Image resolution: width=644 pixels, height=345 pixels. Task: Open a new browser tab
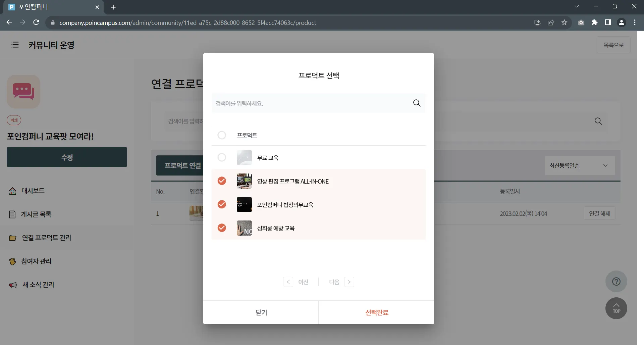coord(113,7)
